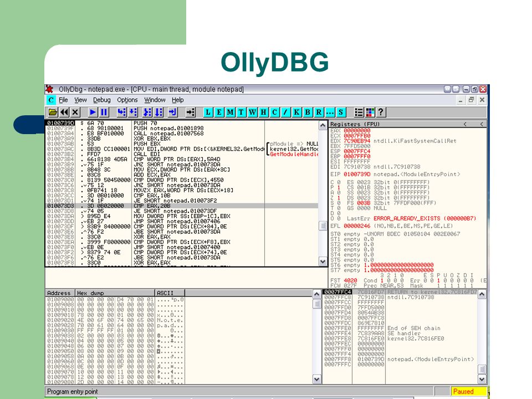
Task: Click the Trace over toolbar icon
Action: pyautogui.click(x=159, y=112)
